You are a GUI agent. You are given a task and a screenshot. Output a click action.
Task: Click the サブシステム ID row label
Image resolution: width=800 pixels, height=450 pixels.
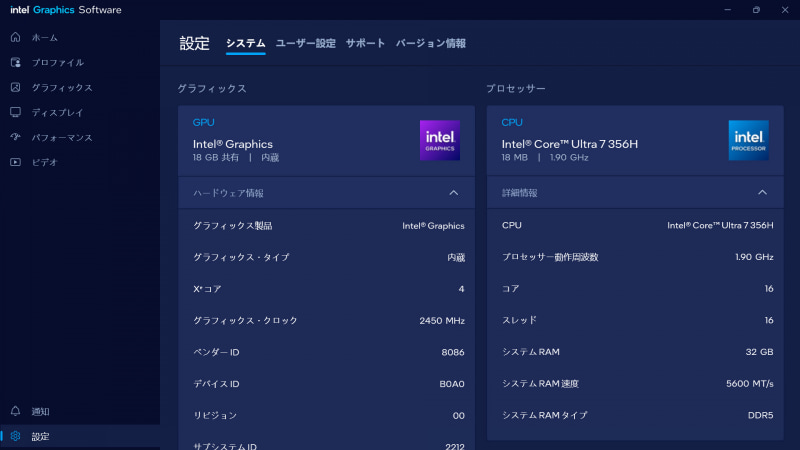point(225,446)
